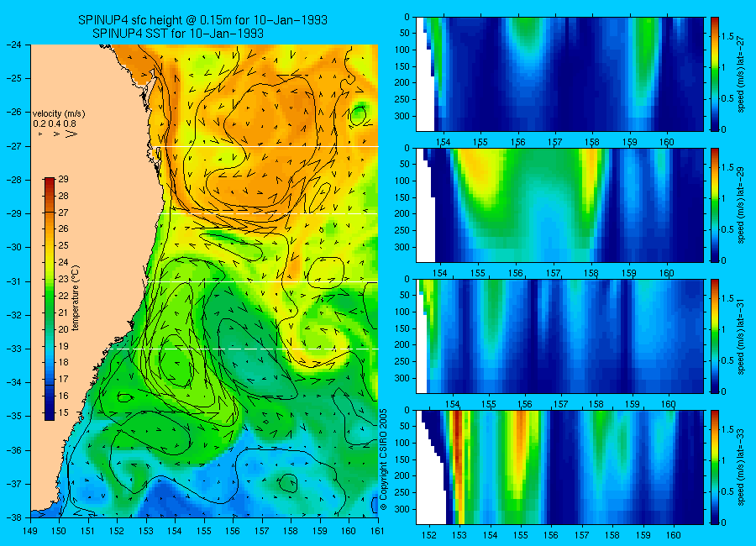Open the lat=-29 speed section plot
This screenshot has width=756, height=546.
(x=559, y=205)
